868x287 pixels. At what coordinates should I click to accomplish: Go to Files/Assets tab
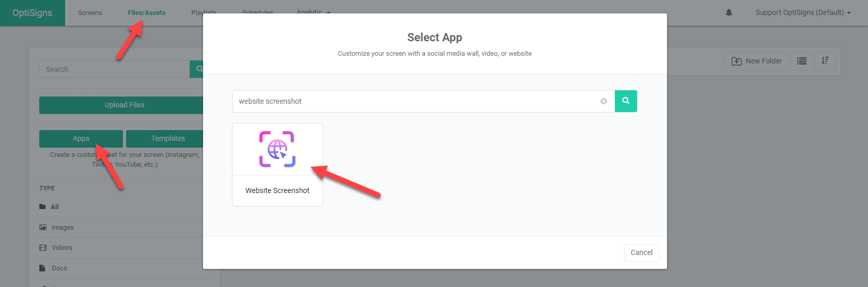tap(147, 12)
